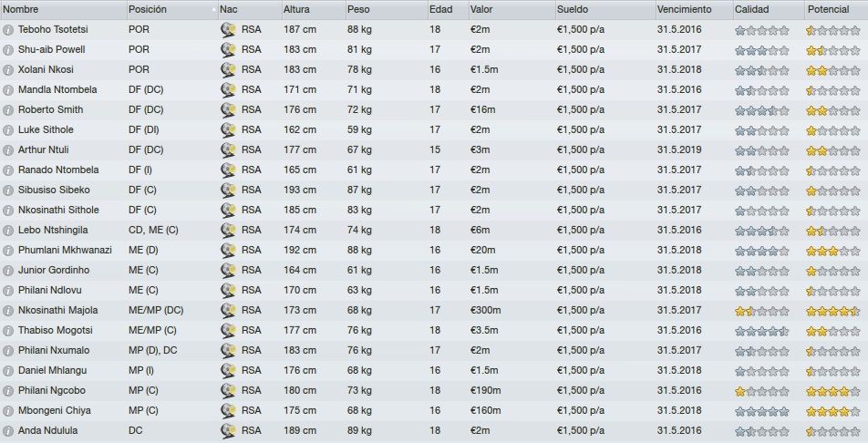This screenshot has width=868, height=443.
Task: Click RSA flag icon in Nkosinathi Majola row
Action: 228,310
